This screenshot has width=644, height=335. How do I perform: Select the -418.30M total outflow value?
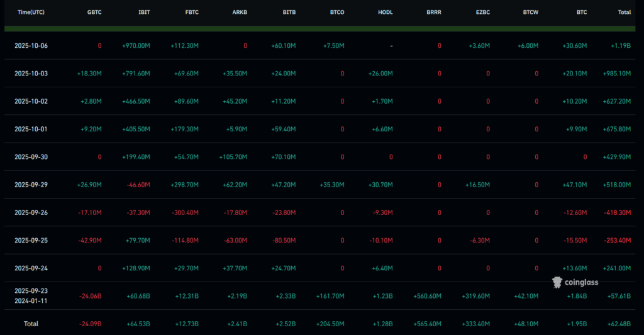(x=616, y=212)
